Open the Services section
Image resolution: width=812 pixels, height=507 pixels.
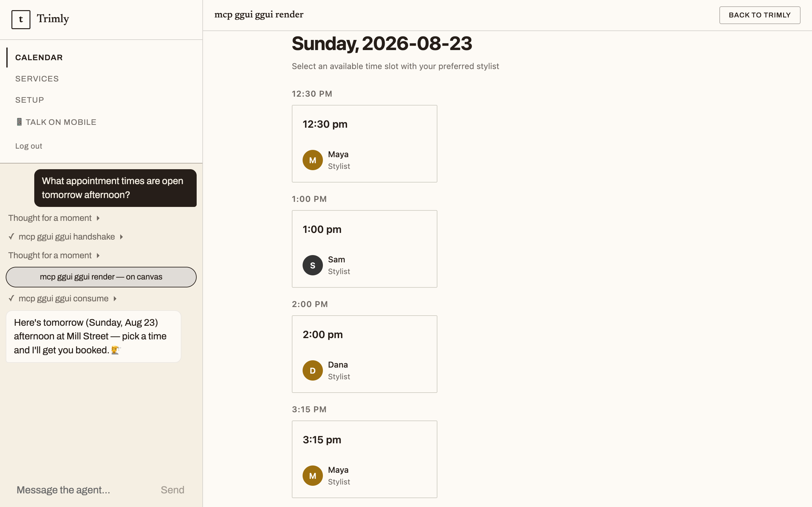click(37, 79)
